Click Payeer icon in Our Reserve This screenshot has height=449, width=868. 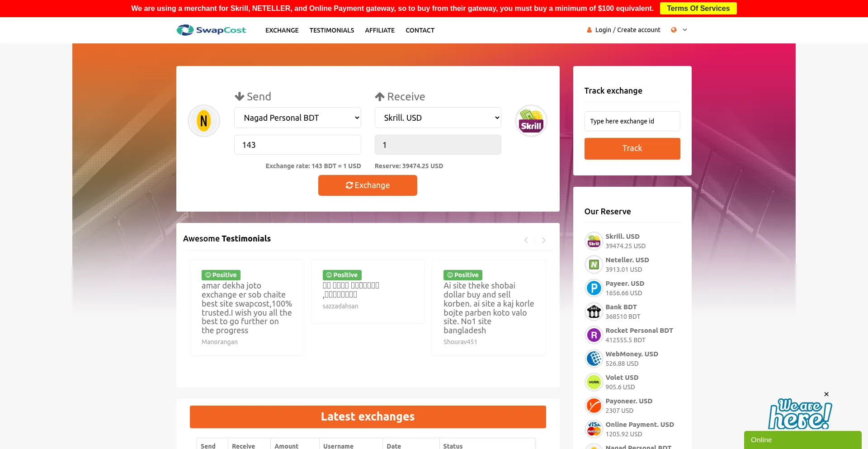coord(594,288)
